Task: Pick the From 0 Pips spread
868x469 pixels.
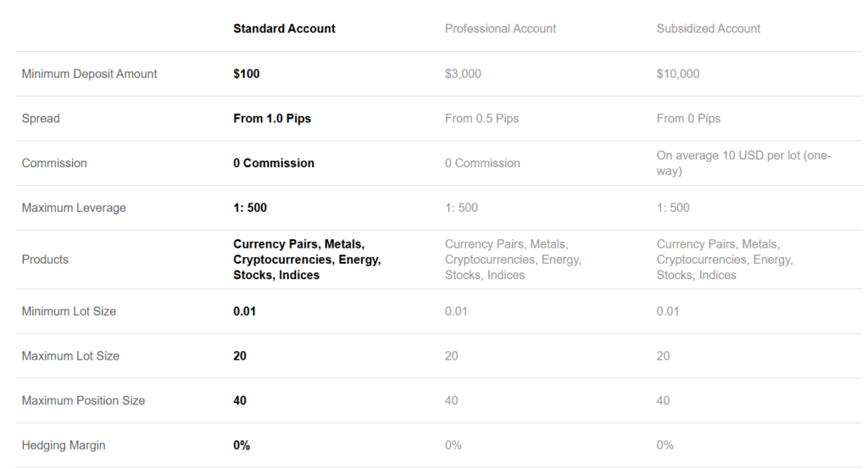Action: tap(688, 119)
